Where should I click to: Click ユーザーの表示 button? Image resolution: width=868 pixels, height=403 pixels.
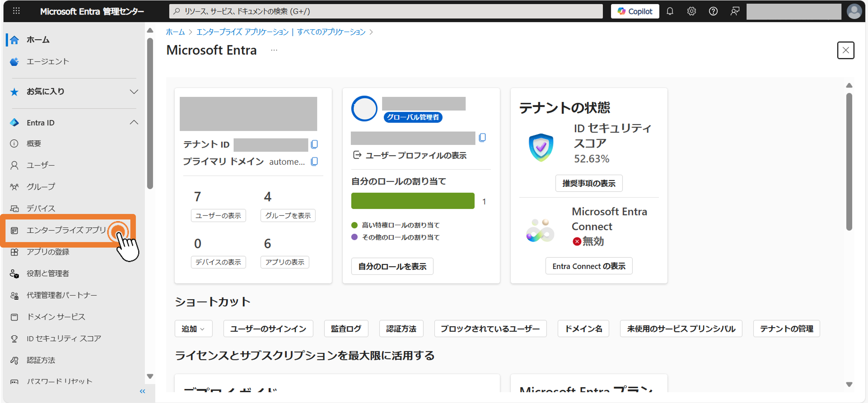(218, 216)
